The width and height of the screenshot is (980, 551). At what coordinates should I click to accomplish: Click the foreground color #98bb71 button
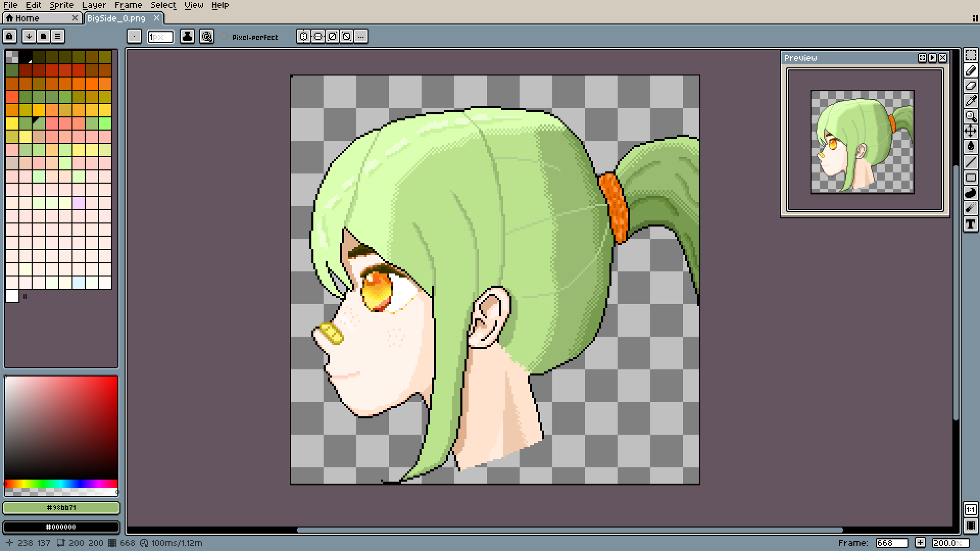click(61, 508)
